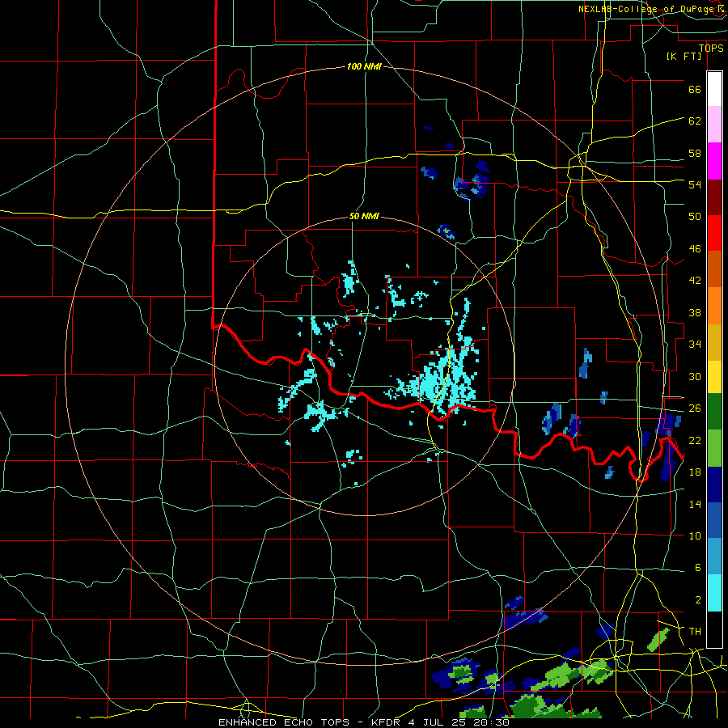Click the 'NEXLAB-College of DuPage' credit text
Screen dimensions: 728x728
(x=647, y=9)
